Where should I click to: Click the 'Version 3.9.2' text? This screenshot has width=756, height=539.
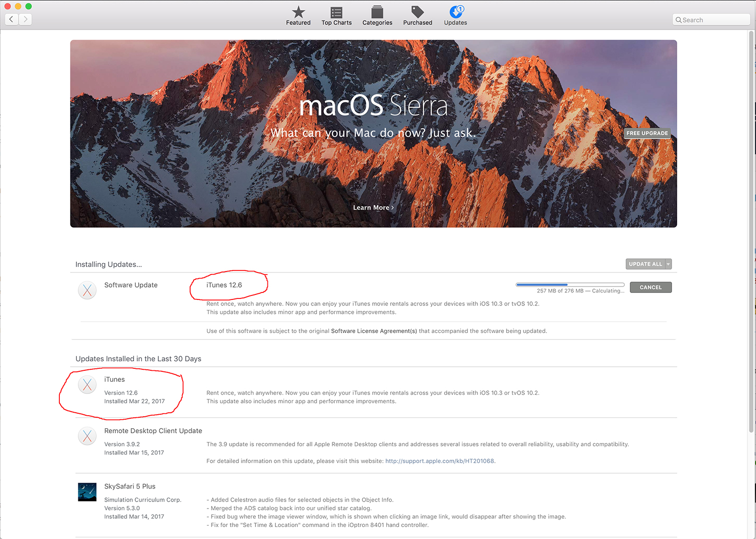coord(122,444)
